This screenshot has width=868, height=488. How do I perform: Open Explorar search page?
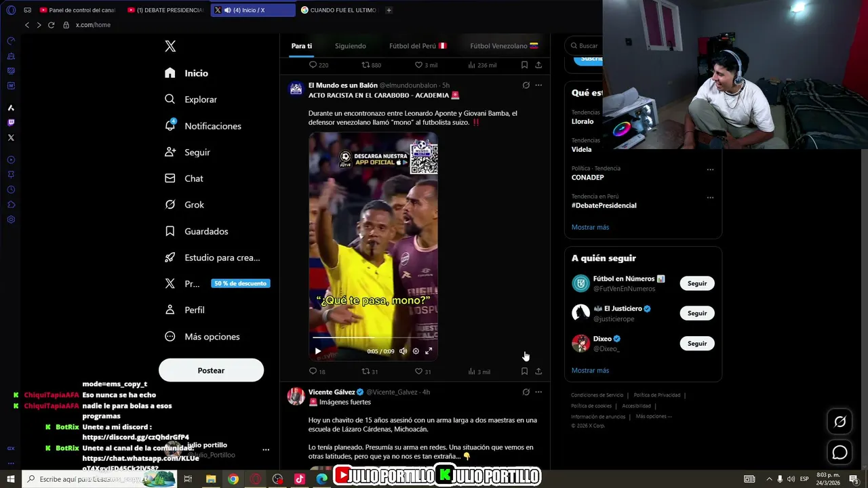click(191, 100)
